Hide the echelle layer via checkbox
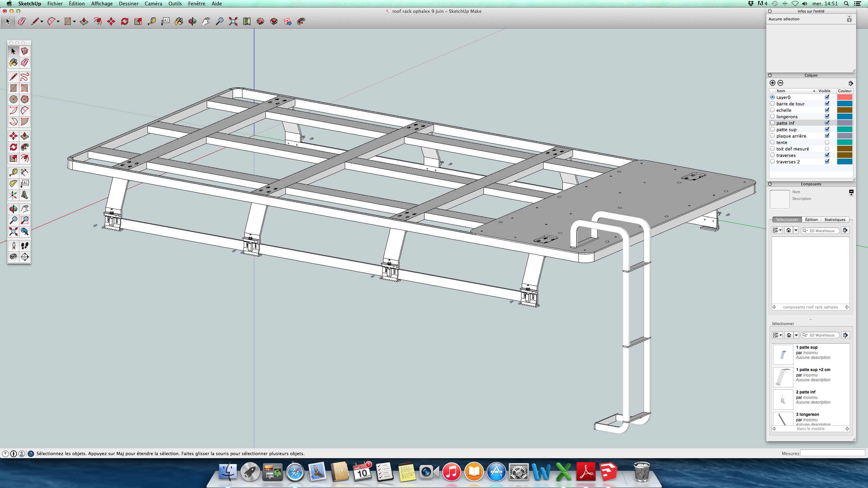The width and height of the screenshot is (868, 488). click(827, 110)
